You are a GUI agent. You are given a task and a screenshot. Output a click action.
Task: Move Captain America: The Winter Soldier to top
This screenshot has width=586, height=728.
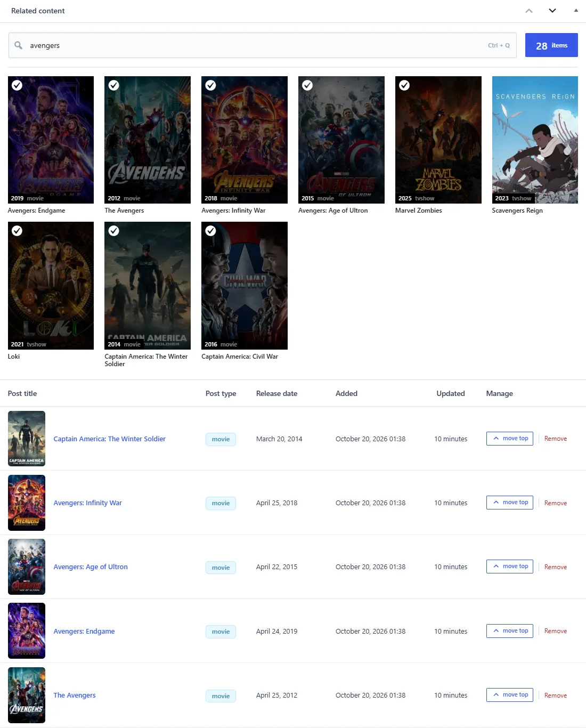click(509, 439)
